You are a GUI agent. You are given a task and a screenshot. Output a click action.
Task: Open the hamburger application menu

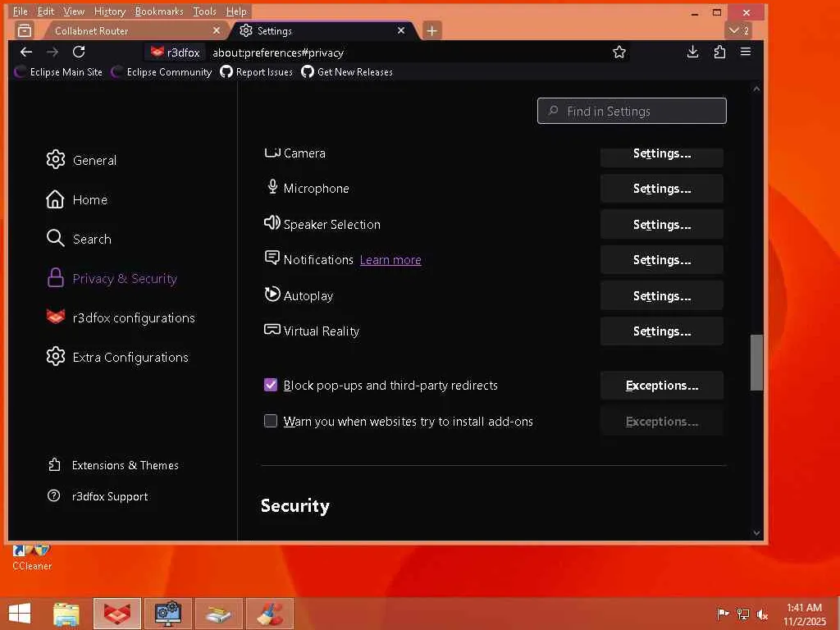[x=745, y=52]
